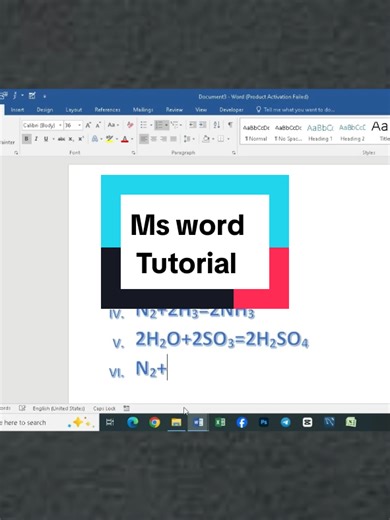Open Paragraph dialog launcher
This screenshot has width=390, height=520.
pos(234,153)
